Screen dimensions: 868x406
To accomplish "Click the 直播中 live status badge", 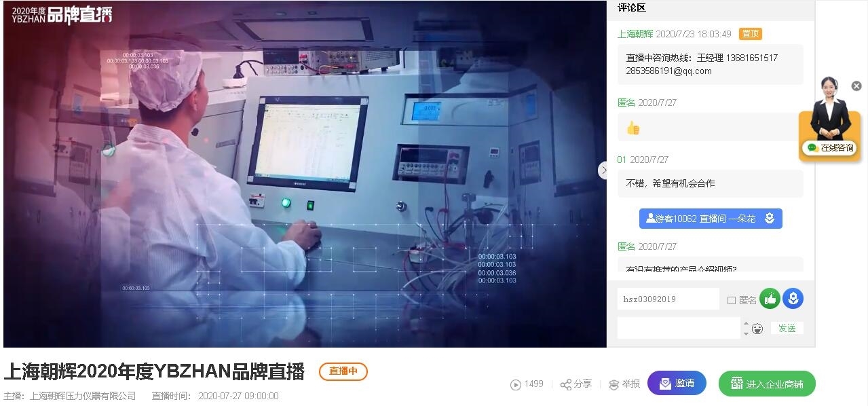I will pos(343,371).
